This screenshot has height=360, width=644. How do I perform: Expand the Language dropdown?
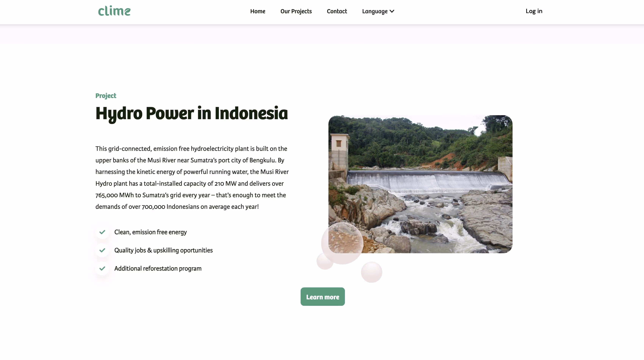click(378, 11)
